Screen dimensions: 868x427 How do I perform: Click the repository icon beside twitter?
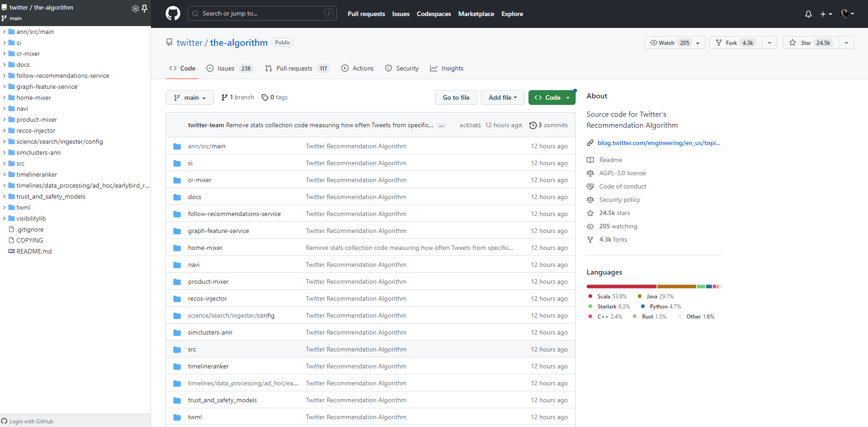pos(169,42)
